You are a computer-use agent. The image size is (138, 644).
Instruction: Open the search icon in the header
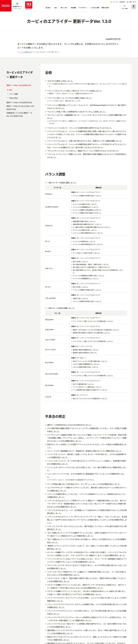[x=124, y=6]
